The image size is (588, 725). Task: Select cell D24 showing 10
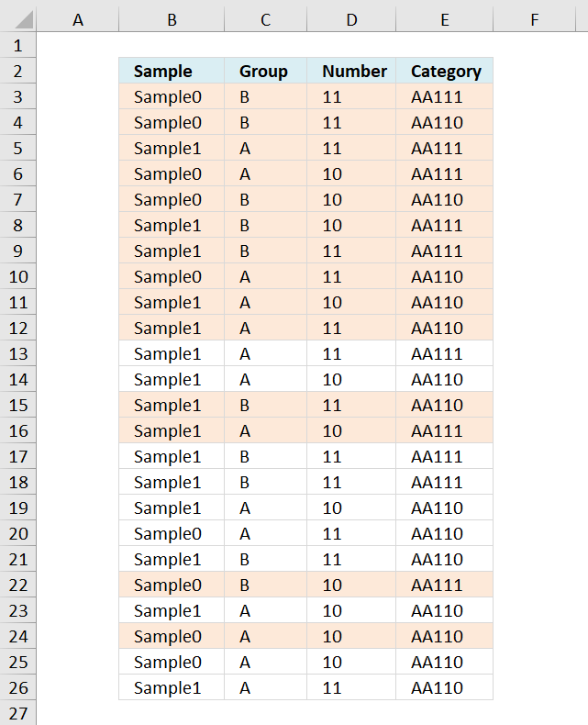tap(351, 636)
